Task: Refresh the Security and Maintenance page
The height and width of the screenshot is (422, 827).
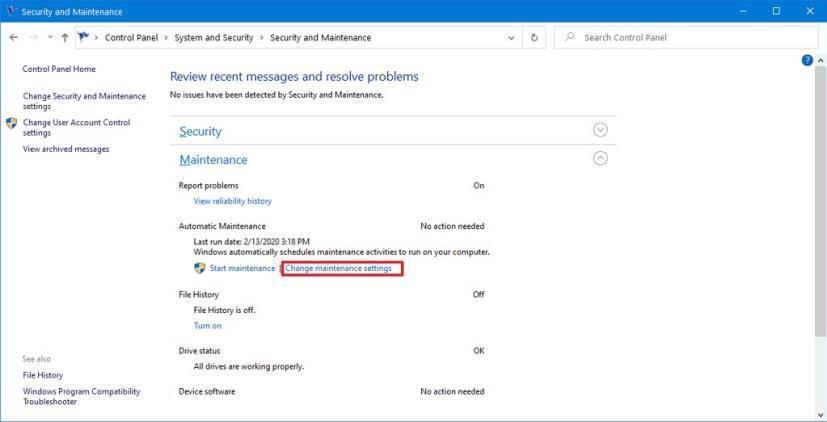Action: 534,38
